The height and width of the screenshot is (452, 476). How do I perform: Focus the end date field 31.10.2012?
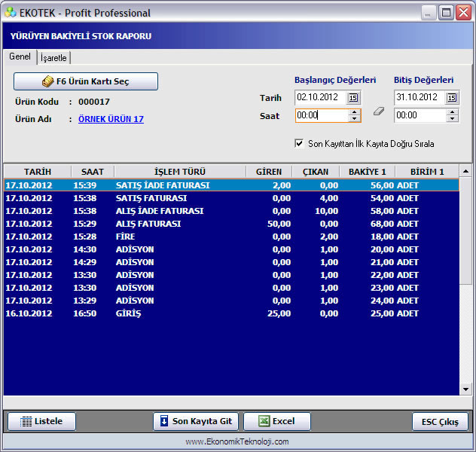point(420,97)
